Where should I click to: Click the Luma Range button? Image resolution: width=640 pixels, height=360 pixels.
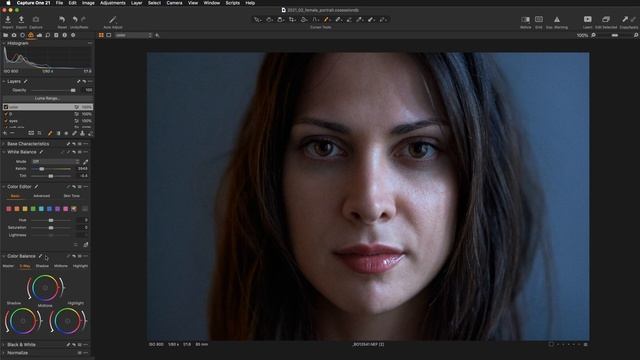click(47, 98)
